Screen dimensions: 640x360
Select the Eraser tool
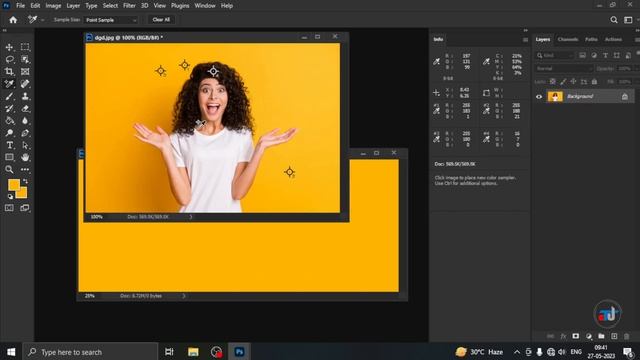point(25,109)
